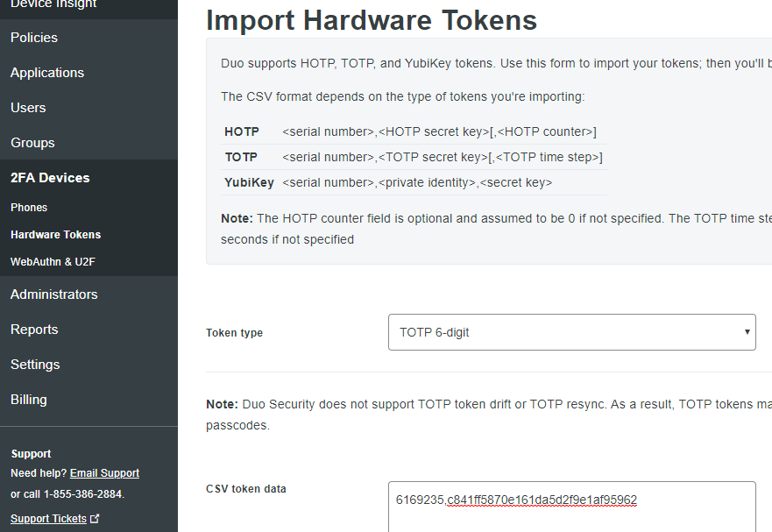Navigate to Billing
Image resolution: width=772 pixels, height=532 pixels.
[x=28, y=399]
